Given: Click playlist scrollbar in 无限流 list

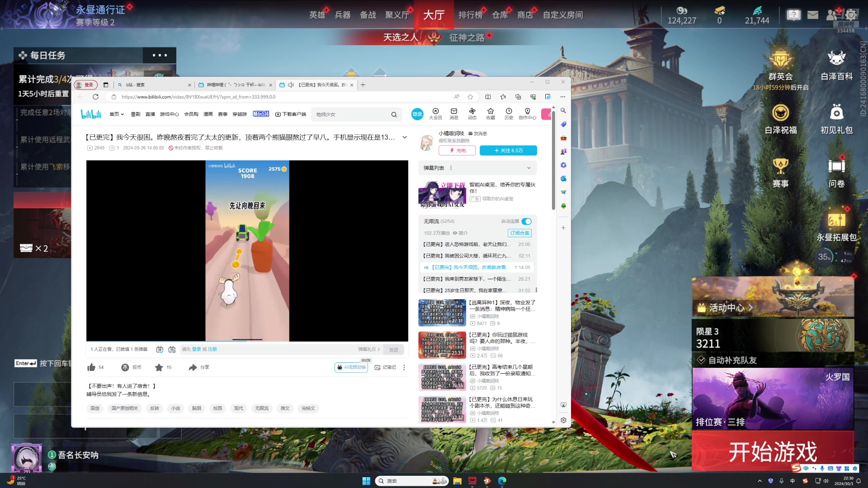Looking at the screenshot, I should click(536, 290).
